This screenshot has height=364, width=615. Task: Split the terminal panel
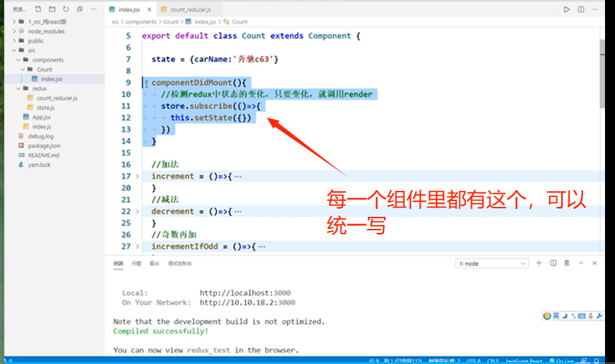[553, 263]
